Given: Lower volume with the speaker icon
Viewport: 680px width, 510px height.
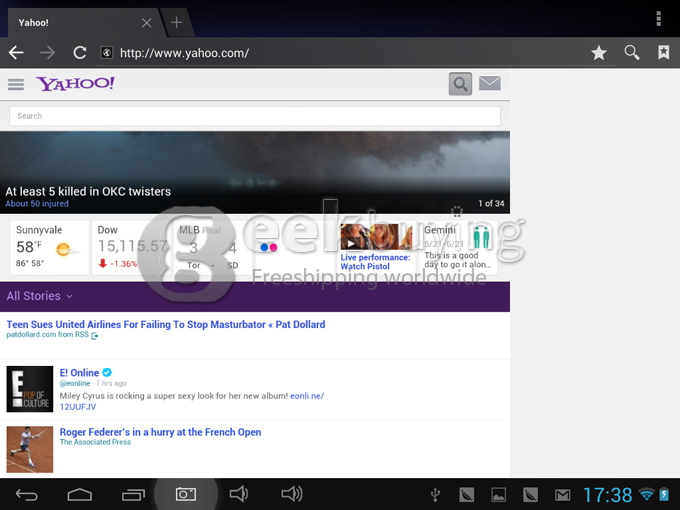Looking at the screenshot, I should [x=239, y=494].
